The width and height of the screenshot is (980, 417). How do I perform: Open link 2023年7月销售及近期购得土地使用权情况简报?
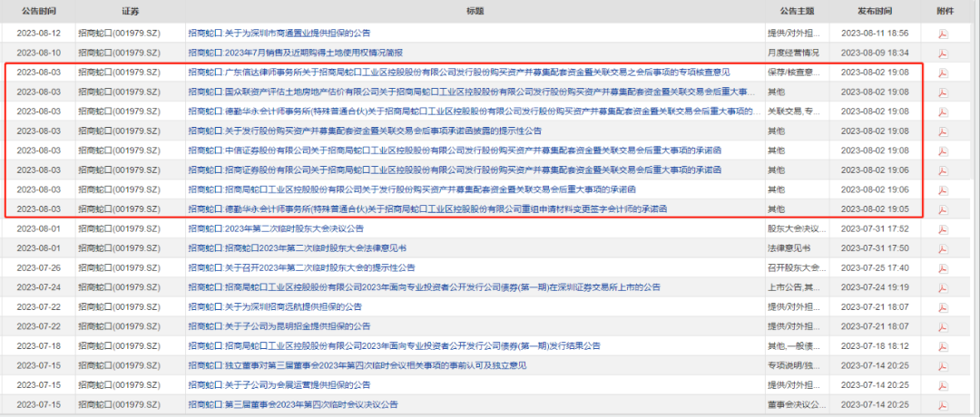coord(295,53)
